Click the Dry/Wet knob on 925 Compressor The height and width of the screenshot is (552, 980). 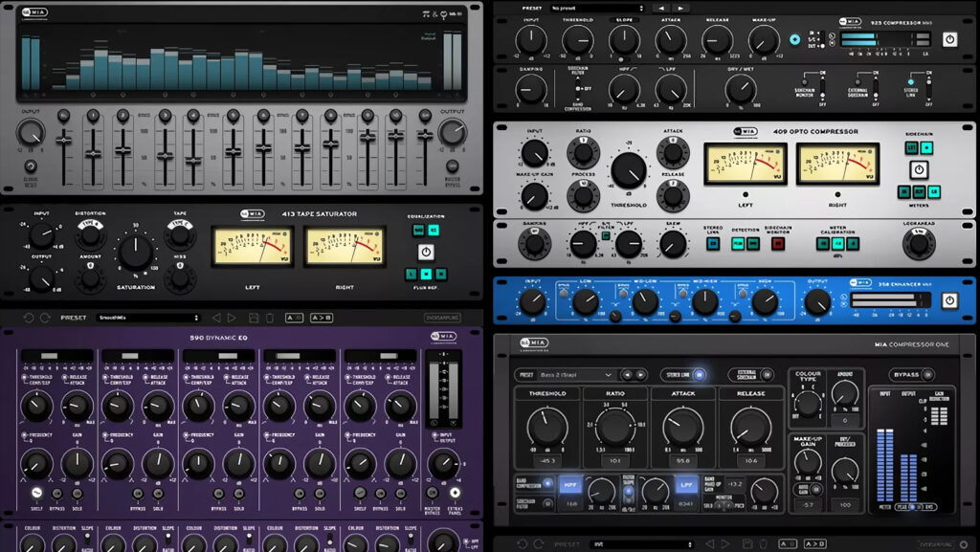[x=741, y=89]
